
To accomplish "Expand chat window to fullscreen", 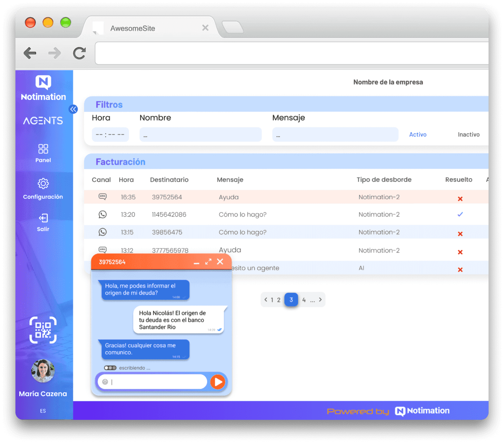I will pyautogui.click(x=208, y=262).
